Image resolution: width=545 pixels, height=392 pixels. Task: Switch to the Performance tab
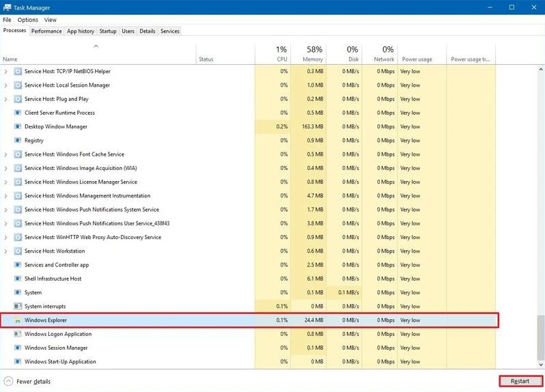point(46,31)
